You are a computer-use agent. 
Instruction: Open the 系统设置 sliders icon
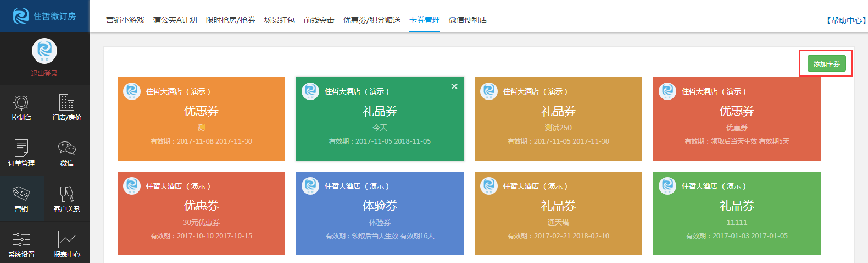tap(21, 239)
